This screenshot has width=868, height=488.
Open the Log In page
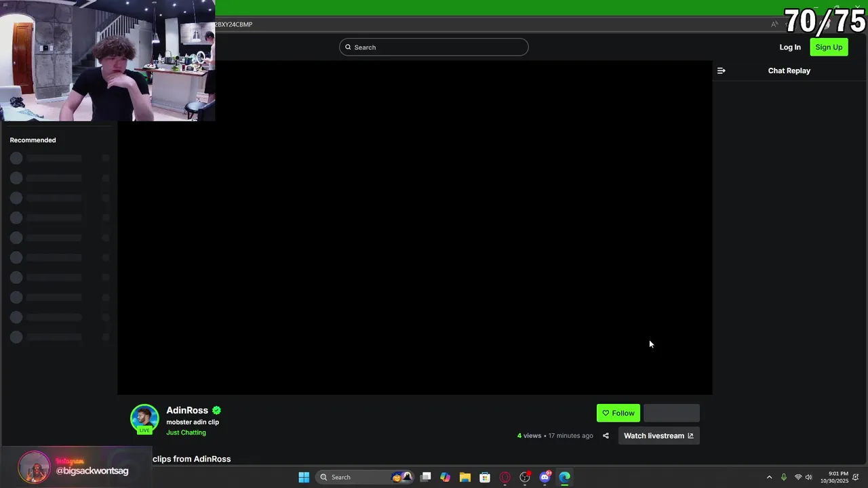[790, 47]
